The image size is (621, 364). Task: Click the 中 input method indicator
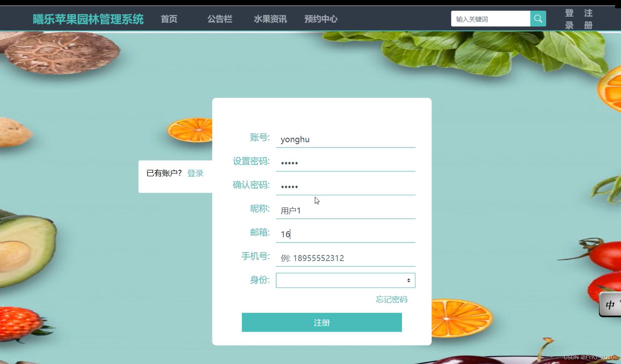point(610,304)
